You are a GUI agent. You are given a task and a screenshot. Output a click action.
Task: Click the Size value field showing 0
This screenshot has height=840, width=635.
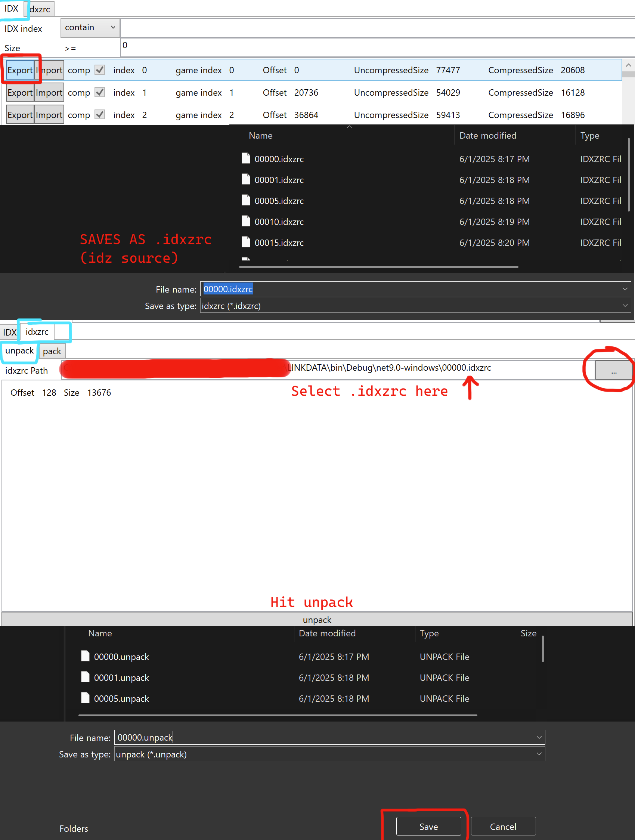pyautogui.click(x=377, y=47)
